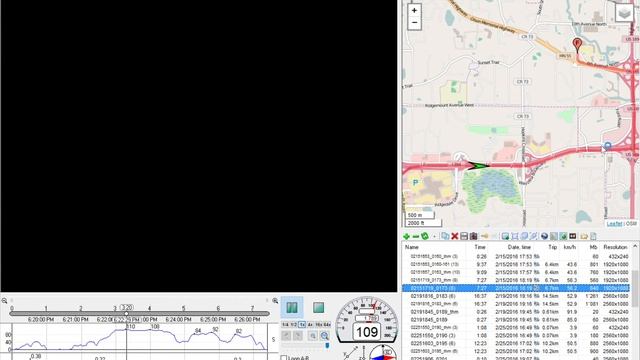This screenshot has height=360, width=640.
Task: Open the OSM attribution link
Action: [631, 224]
